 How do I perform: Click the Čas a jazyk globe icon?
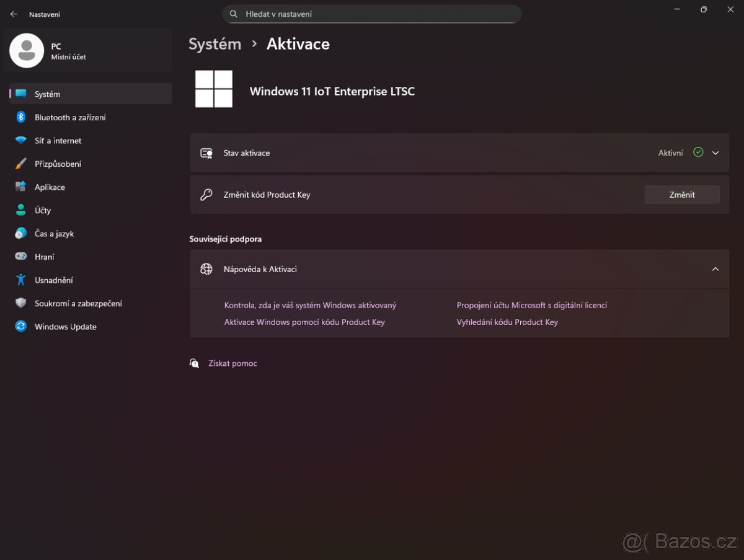[x=21, y=234]
